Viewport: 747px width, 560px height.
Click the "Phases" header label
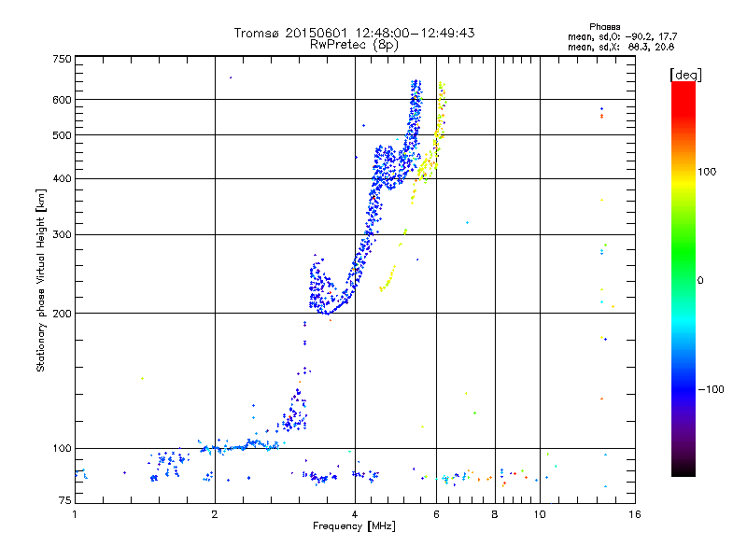click(604, 27)
